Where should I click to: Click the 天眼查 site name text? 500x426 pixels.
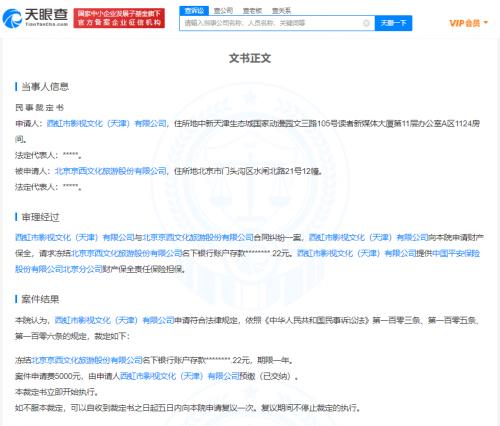click(46, 15)
